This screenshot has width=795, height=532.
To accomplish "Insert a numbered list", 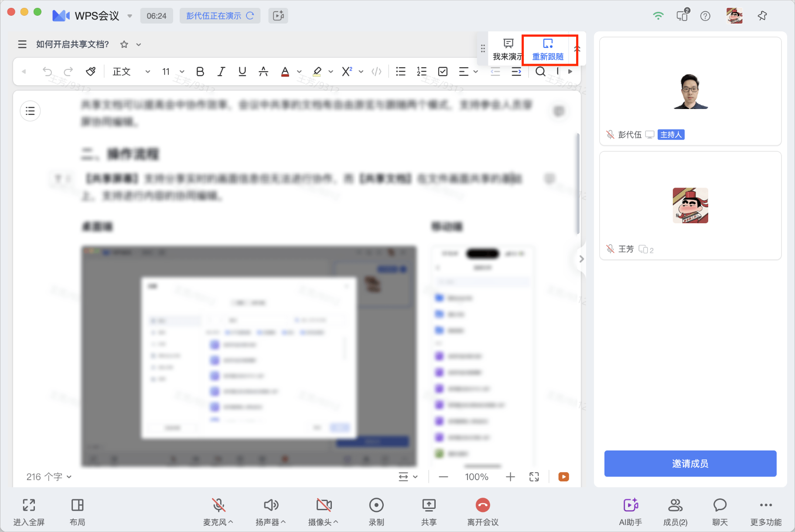I will point(421,72).
